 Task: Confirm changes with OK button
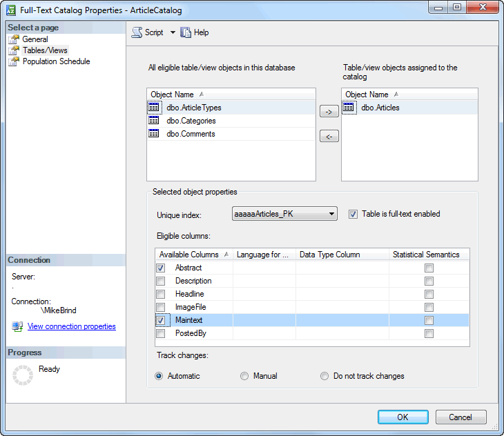tap(403, 417)
